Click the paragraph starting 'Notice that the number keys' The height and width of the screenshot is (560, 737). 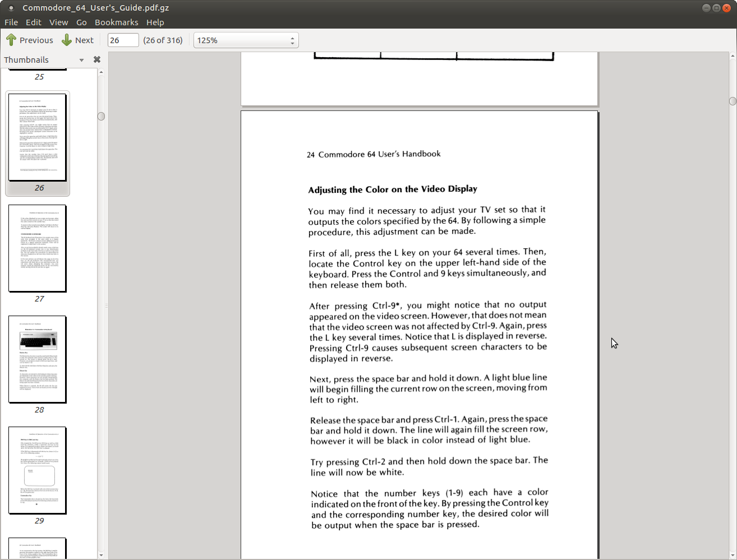[x=430, y=508]
